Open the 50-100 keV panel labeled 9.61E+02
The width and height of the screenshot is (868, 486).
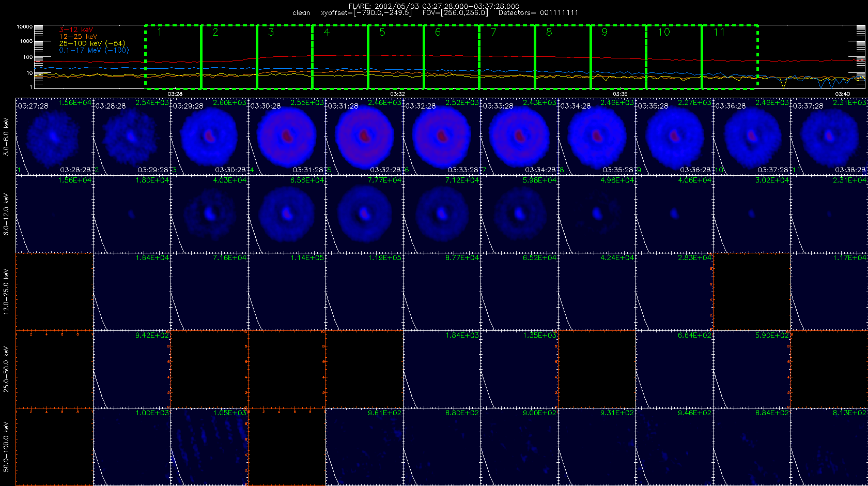pyautogui.click(x=365, y=447)
